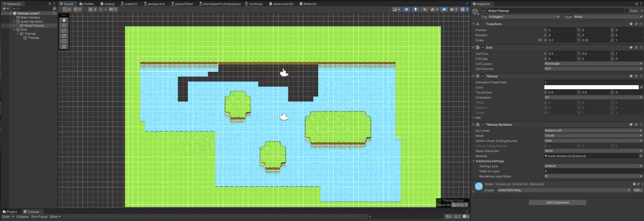644x221 pixels.
Task: Open Hierarchy panel three-dot menu
Action: point(54,4)
